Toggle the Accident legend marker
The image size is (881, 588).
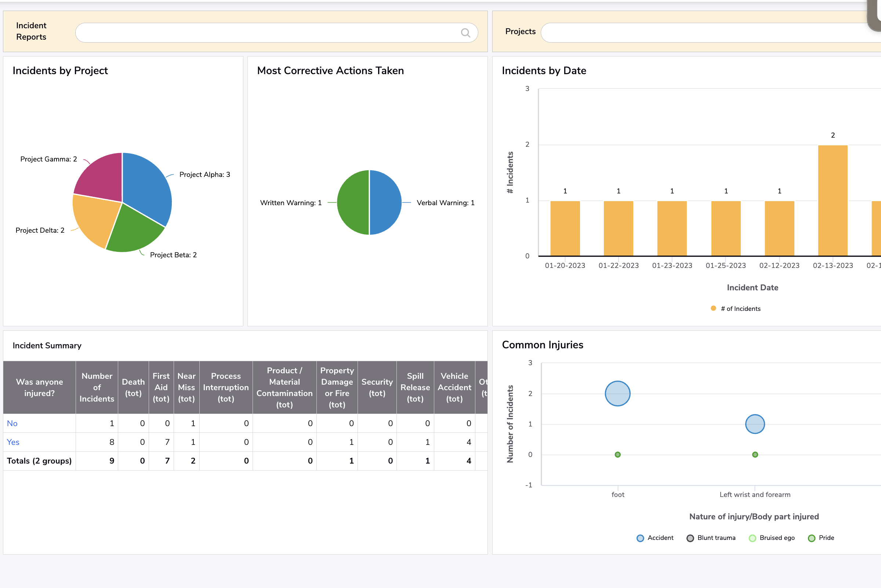pos(640,538)
